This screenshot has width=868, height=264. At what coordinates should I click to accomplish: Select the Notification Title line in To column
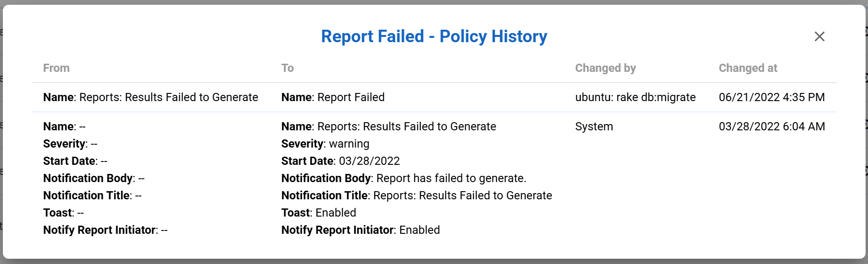417,195
